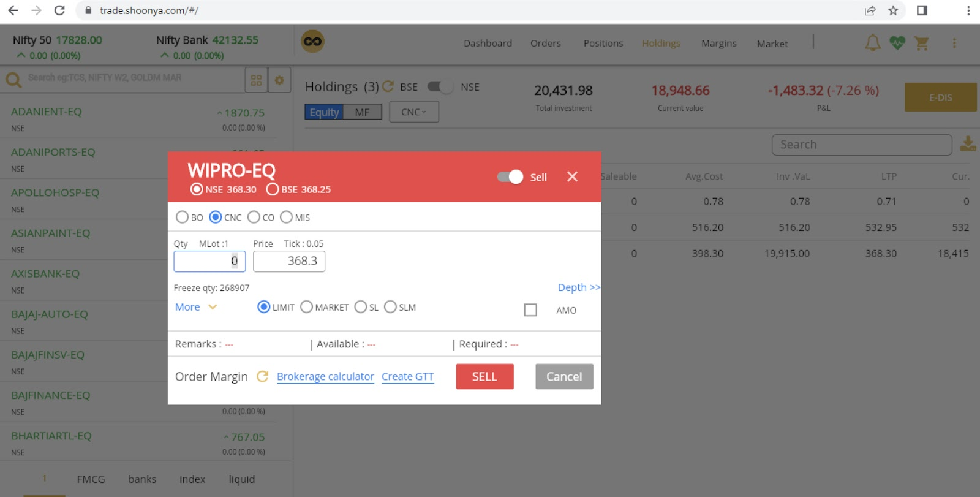Select NSE 368.30 exchange radio
The width and height of the screenshot is (980, 497).
tap(197, 189)
